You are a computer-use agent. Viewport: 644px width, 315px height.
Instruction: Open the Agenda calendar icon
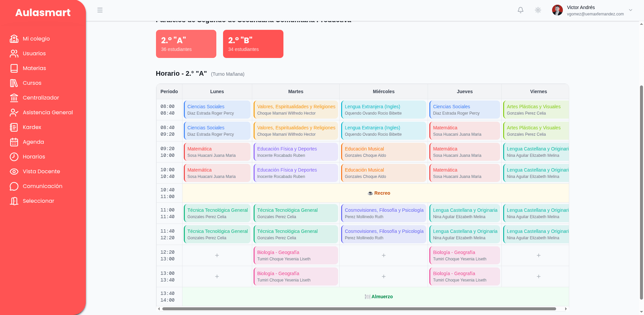14,142
